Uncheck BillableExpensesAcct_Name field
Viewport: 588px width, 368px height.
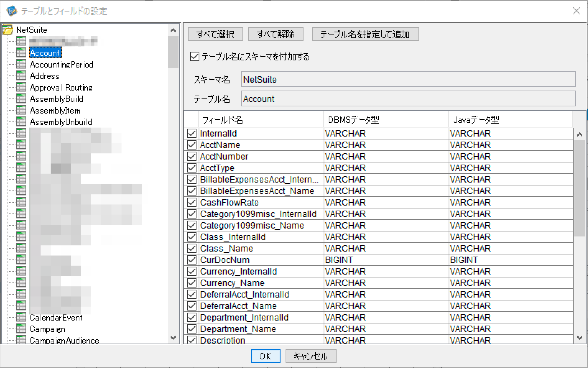click(x=192, y=191)
